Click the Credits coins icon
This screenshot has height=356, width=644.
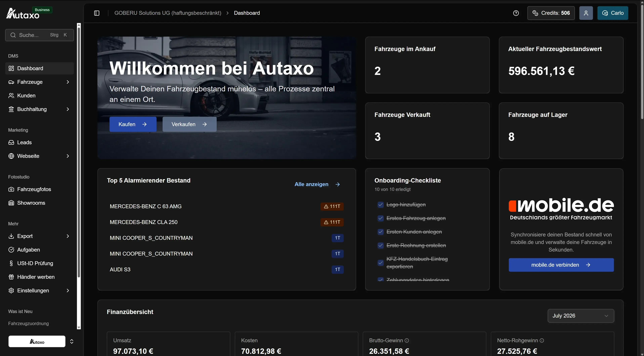[535, 13]
